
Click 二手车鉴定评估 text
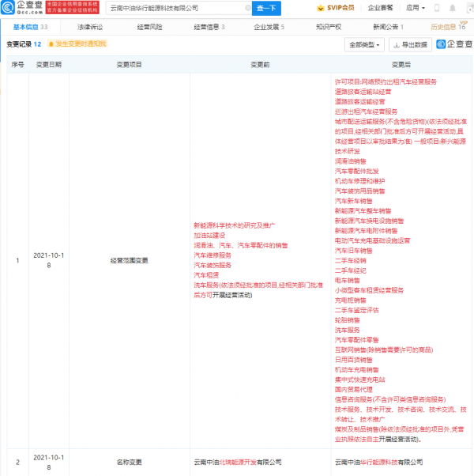[x=357, y=310]
